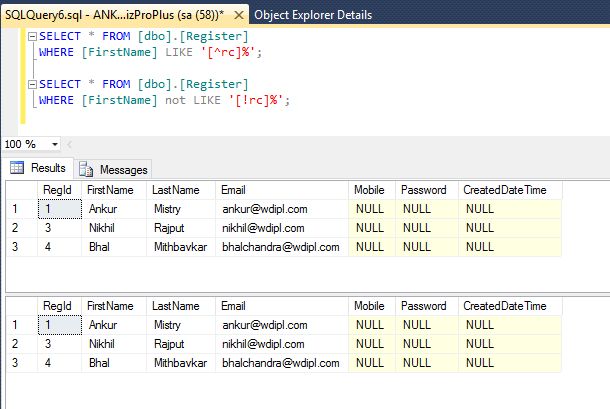610x409 pixels.
Task: Select the Results tab
Action: click(38, 168)
